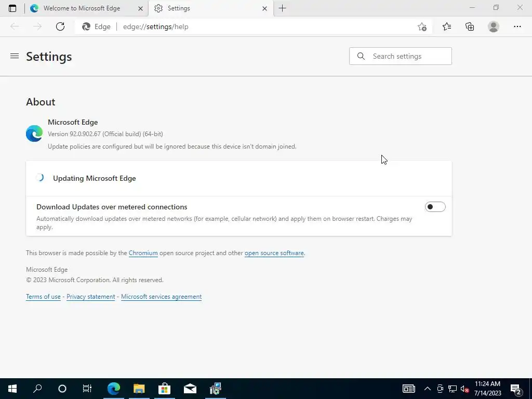
Task: Click the search magnifier icon in settings
Action: 361,56
